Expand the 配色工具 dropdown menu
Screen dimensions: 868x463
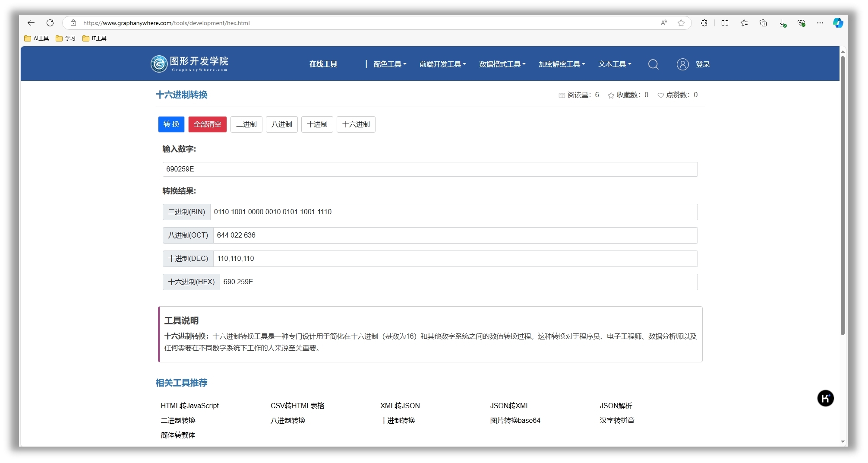(390, 64)
